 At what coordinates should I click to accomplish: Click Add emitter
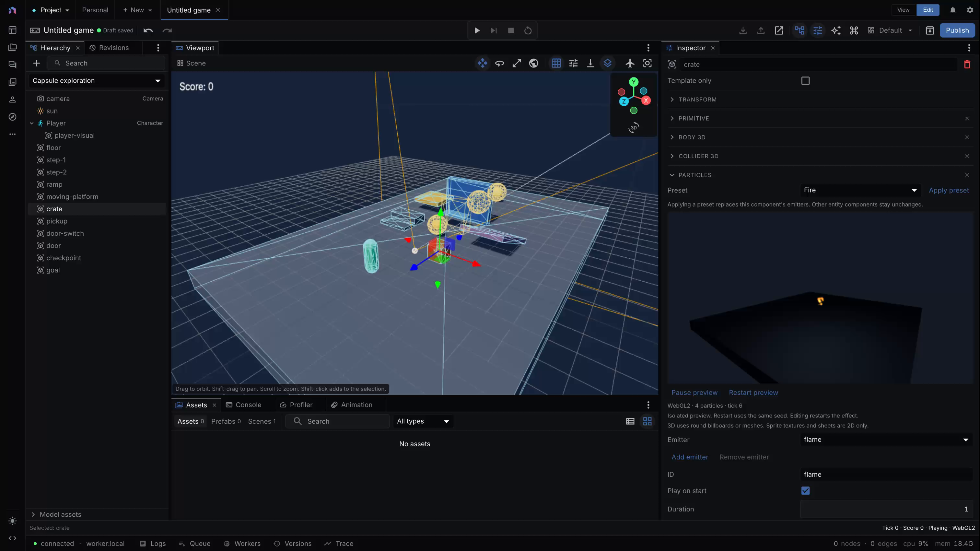(690, 457)
